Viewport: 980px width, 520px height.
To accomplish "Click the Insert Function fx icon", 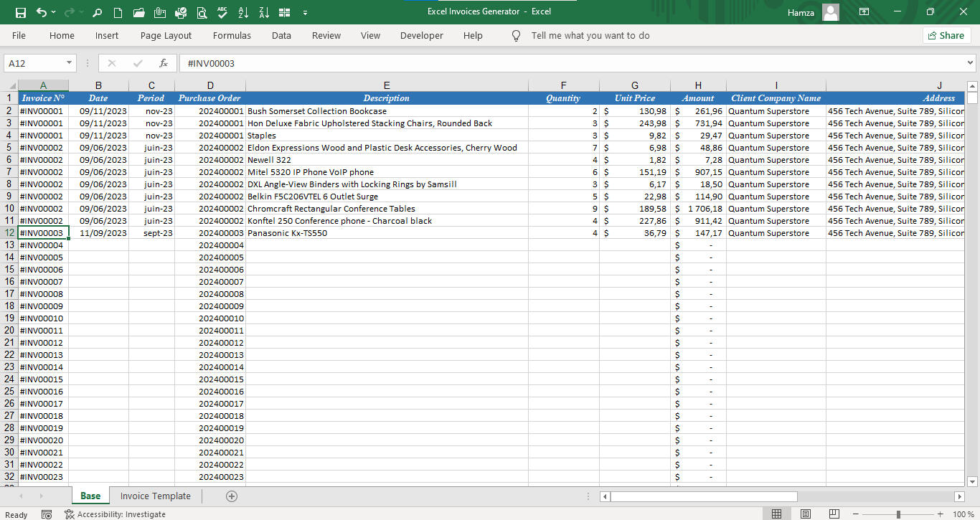I will (x=164, y=63).
